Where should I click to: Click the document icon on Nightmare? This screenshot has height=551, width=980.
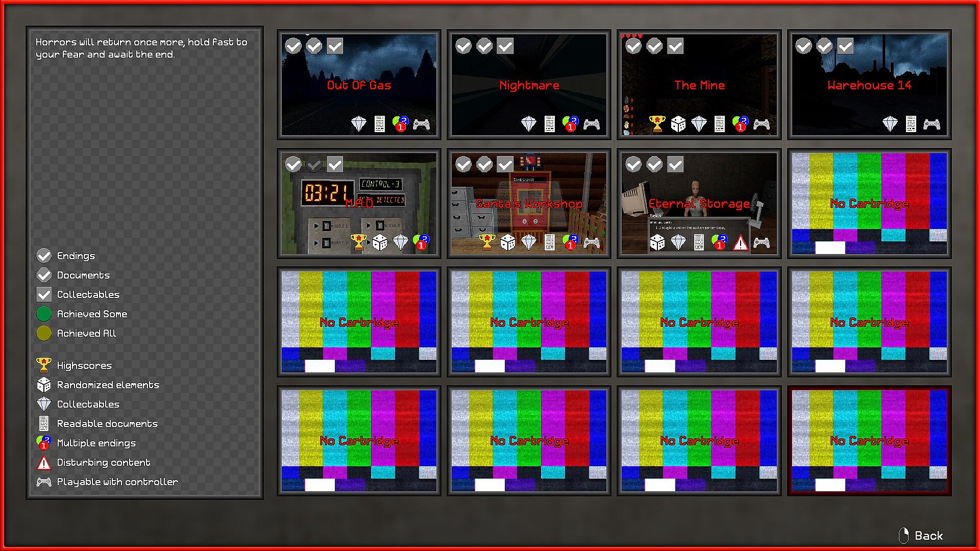549,124
